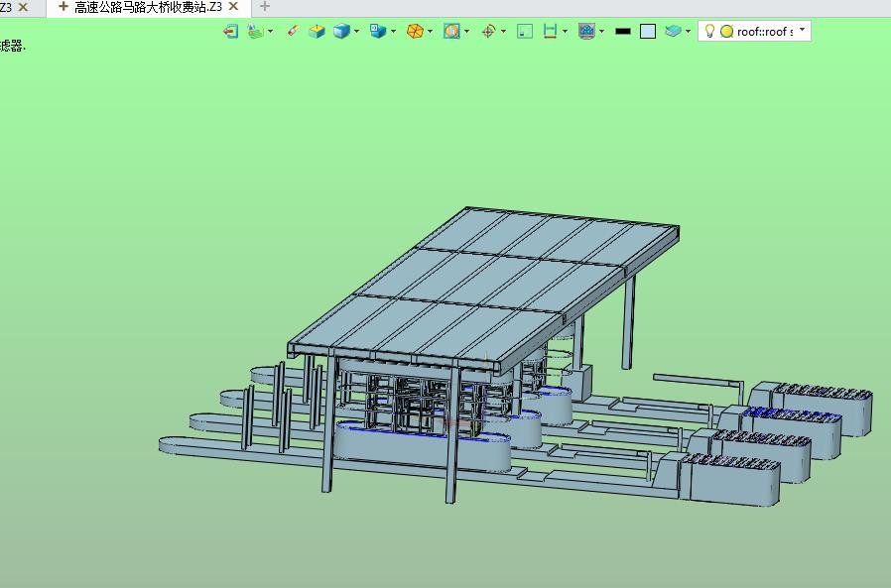Click the yellow-topped box display icon
891x588 pixels.
click(317, 31)
